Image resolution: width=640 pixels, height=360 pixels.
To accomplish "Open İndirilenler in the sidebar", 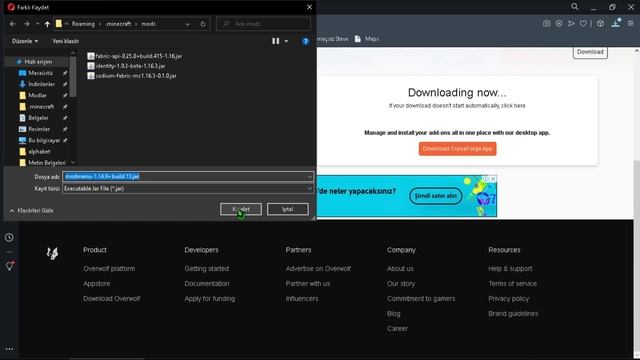I will 41,84.
